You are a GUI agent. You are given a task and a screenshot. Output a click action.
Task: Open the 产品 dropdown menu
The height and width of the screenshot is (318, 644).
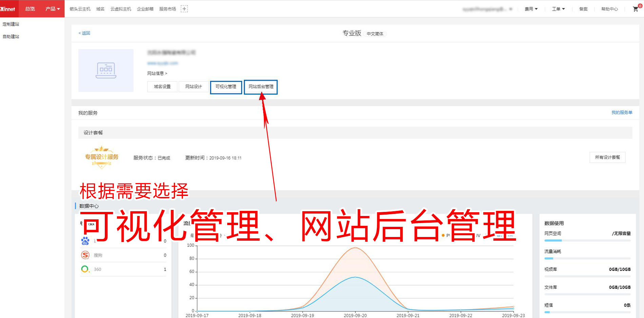53,9
